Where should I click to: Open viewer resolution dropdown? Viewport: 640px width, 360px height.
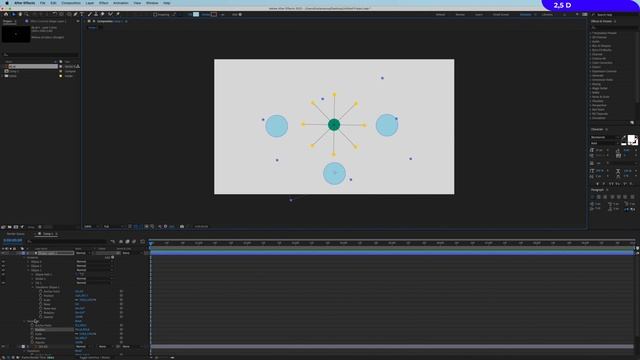[112, 227]
